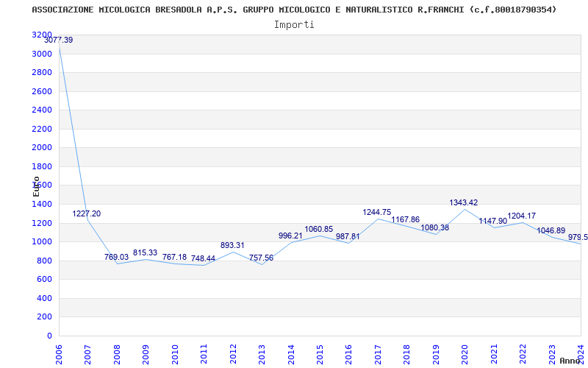The height and width of the screenshot is (368, 588).
Task: Click the 815.33 value label
Action: coord(145,252)
